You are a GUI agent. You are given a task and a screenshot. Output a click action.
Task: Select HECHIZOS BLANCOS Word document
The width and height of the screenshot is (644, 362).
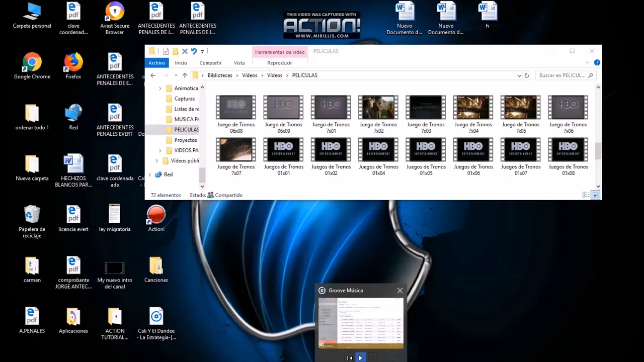[73, 171]
